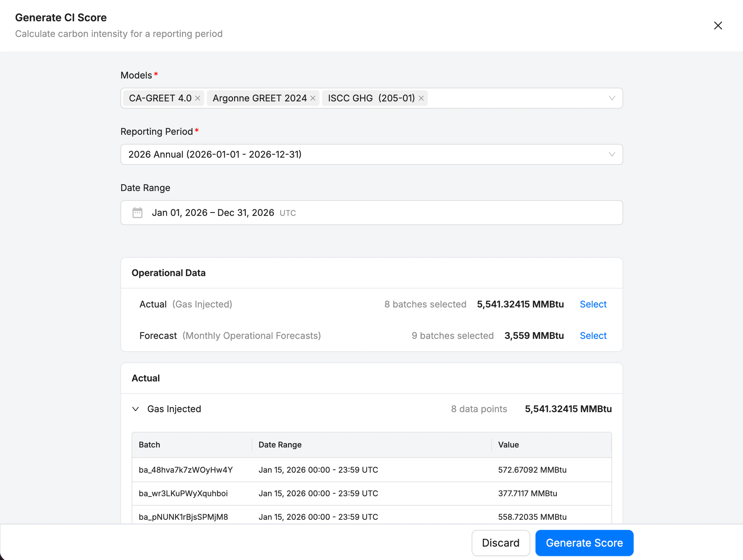Collapse the Gas Injected section

point(136,409)
